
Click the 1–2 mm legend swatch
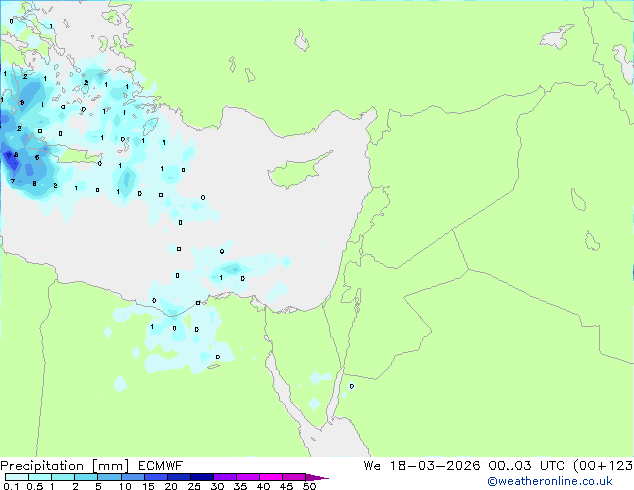63,477
